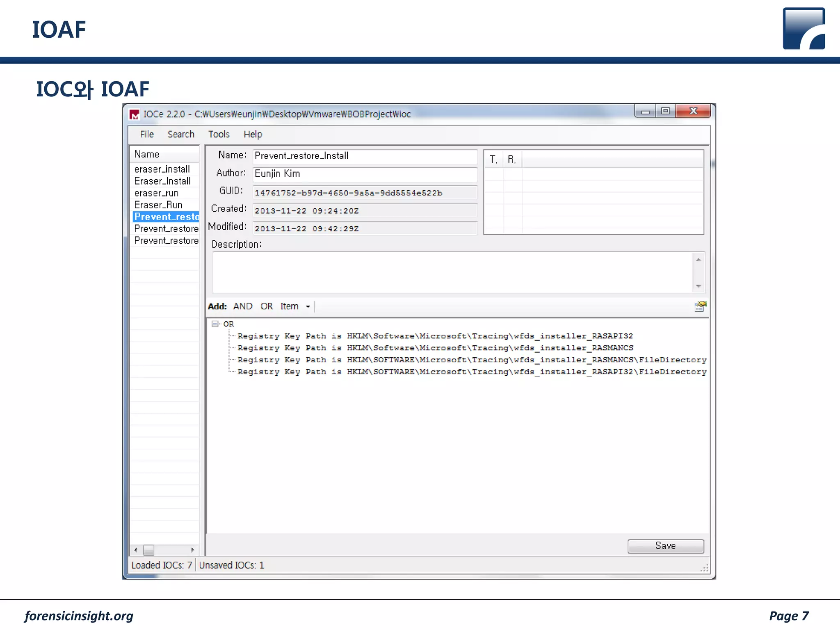Click the properties icon right of Add toolbar
This screenshot has height=630, width=840.
[x=700, y=306]
